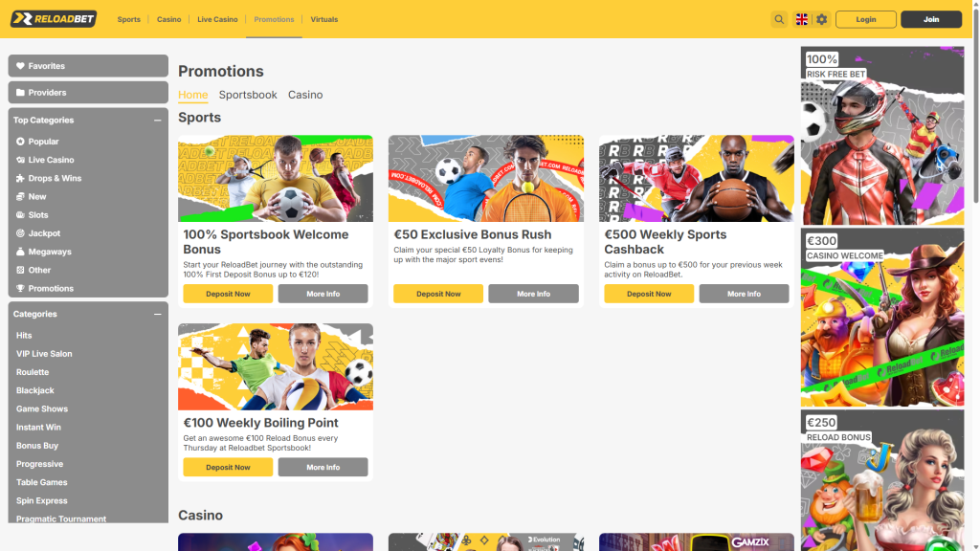Screen dimensions: 980x551
Task: Click the Providers folder icon
Action: point(20,93)
